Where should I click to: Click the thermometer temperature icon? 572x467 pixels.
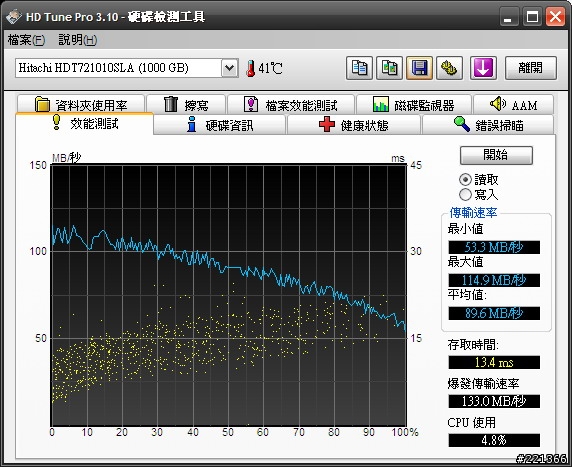click(250, 68)
